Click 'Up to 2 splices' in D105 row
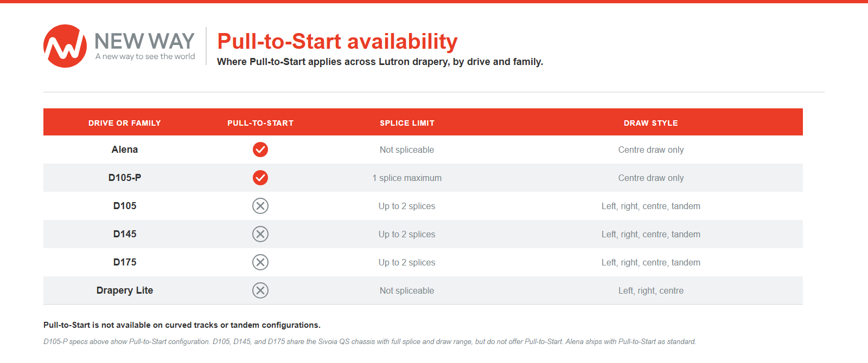Image resolution: width=868 pixels, height=363 pixels. [x=407, y=206]
